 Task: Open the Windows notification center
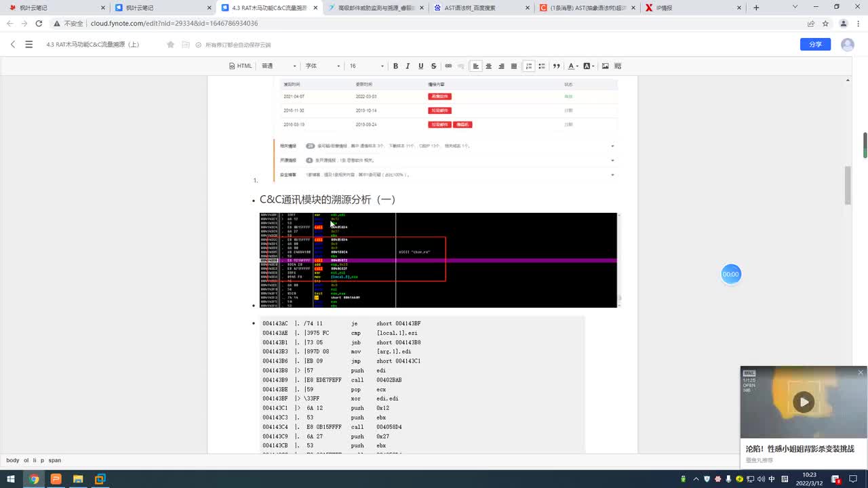pos(854,479)
